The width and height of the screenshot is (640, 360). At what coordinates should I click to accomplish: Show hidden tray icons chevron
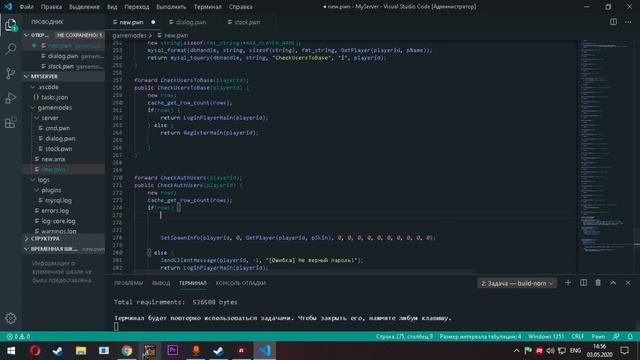pyautogui.click(x=517, y=351)
